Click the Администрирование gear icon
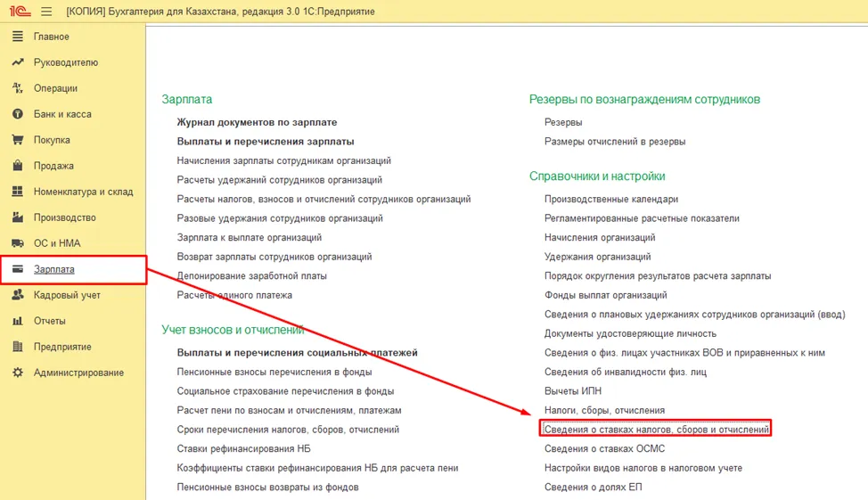868x500 pixels. coord(18,373)
